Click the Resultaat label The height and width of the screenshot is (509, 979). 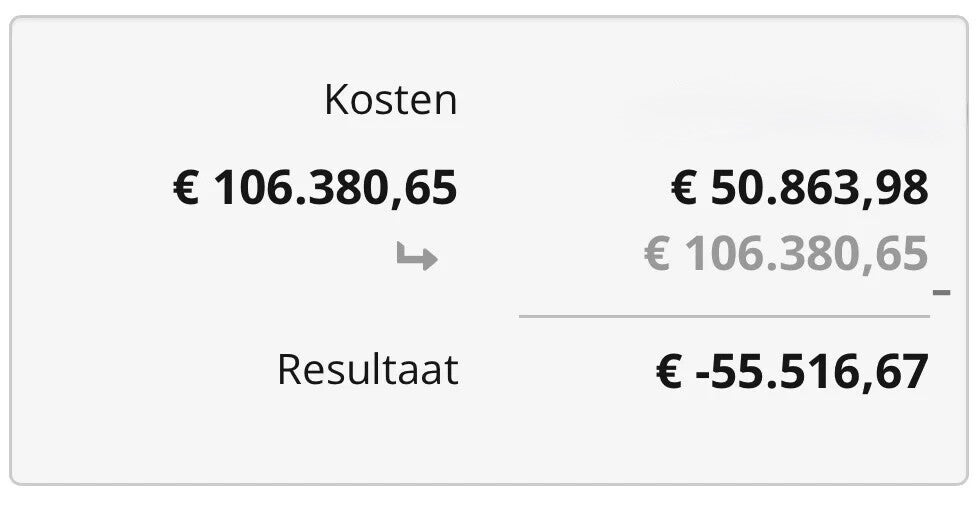[367, 369]
